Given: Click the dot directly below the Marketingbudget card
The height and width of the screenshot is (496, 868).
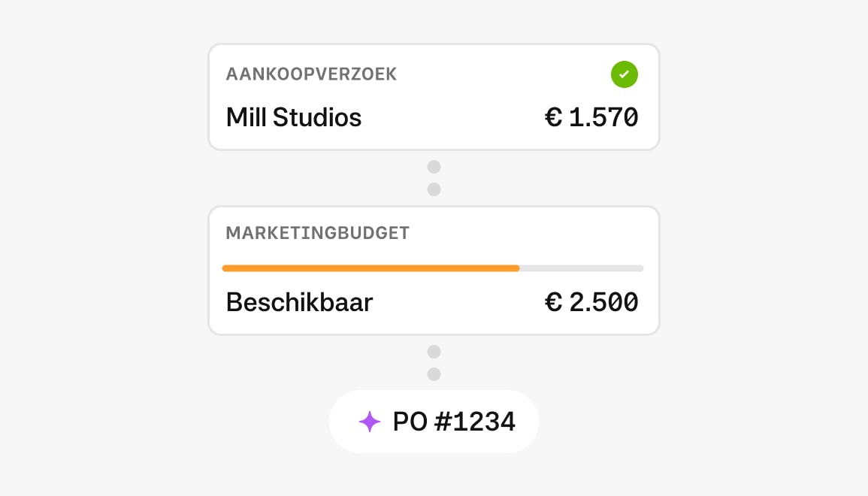Looking at the screenshot, I should click(x=434, y=352).
